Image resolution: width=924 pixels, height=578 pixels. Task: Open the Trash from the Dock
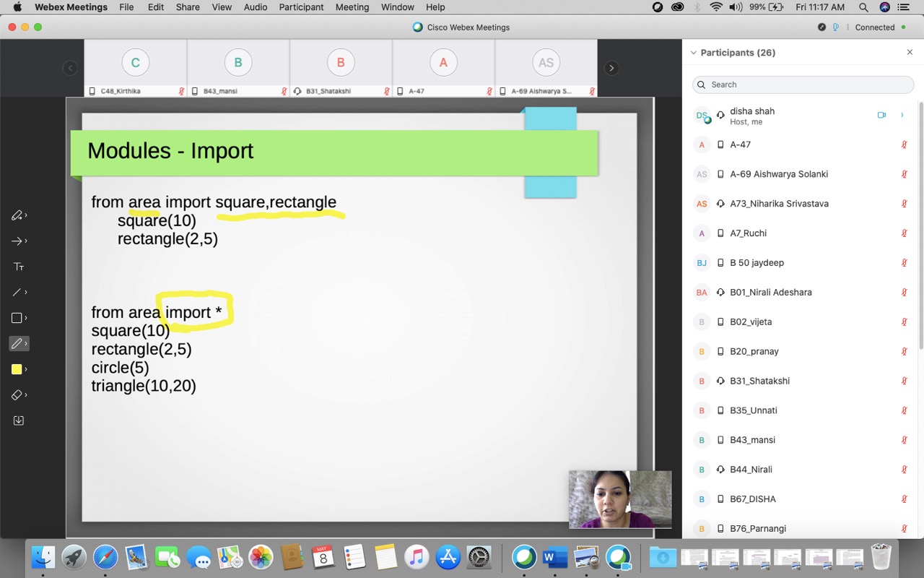pyautogui.click(x=881, y=557)
